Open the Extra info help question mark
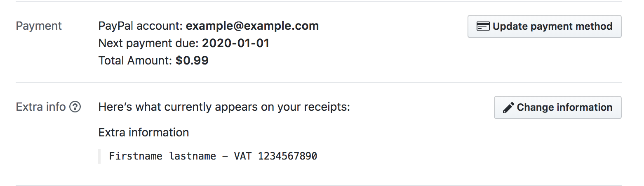This screenshot has width=644, height=186. [75, 107]
